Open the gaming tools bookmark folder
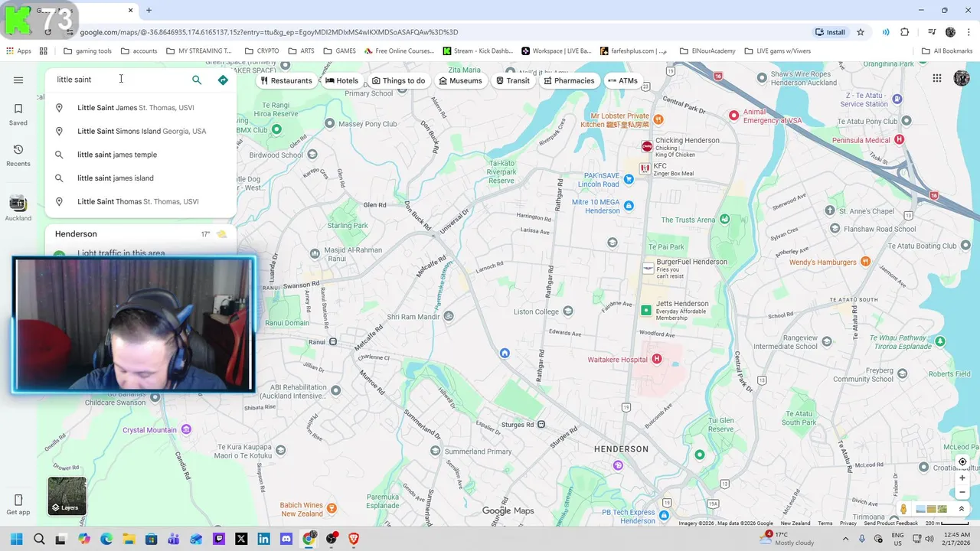The image size is (980, 551). tap(88, 51)
